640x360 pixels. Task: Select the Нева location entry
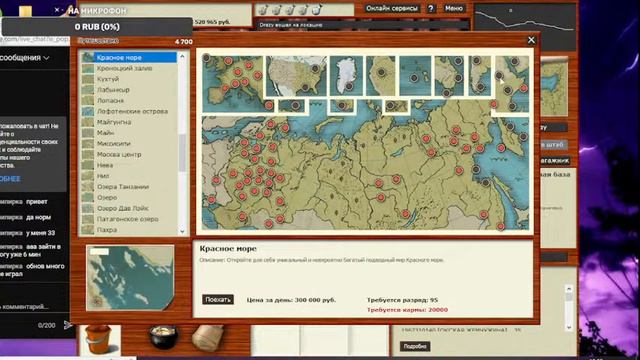pos(129,165)
